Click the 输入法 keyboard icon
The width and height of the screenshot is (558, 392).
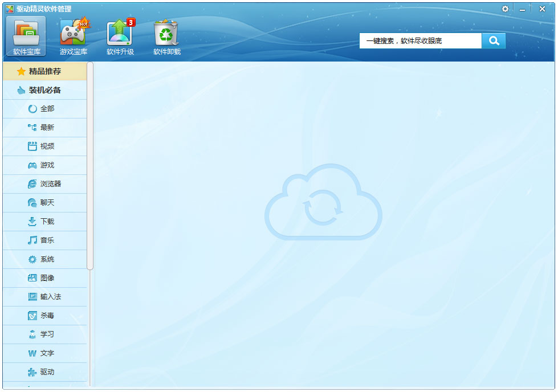(x=32, y=297)
